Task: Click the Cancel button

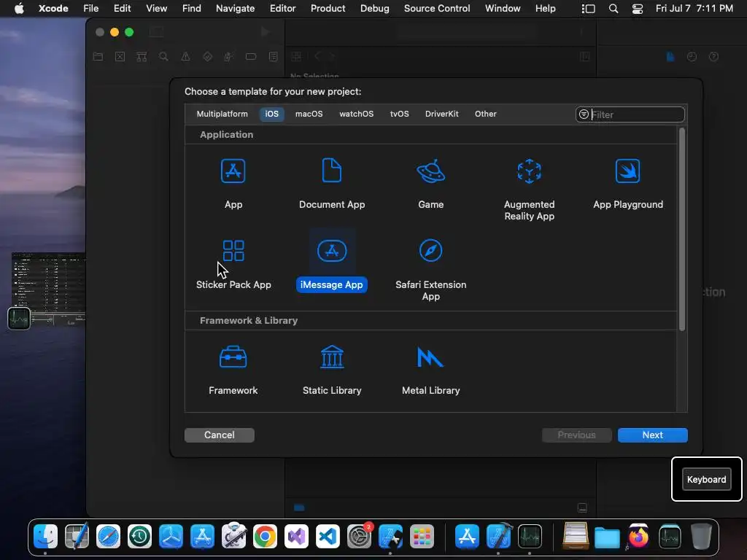Action: click(x=219, y=435)
